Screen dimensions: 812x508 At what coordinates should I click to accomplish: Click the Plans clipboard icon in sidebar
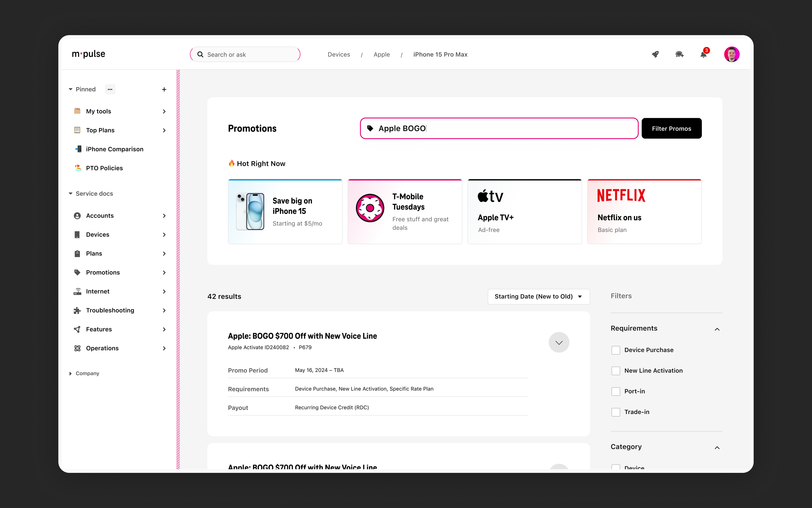[x=77, y=253]
